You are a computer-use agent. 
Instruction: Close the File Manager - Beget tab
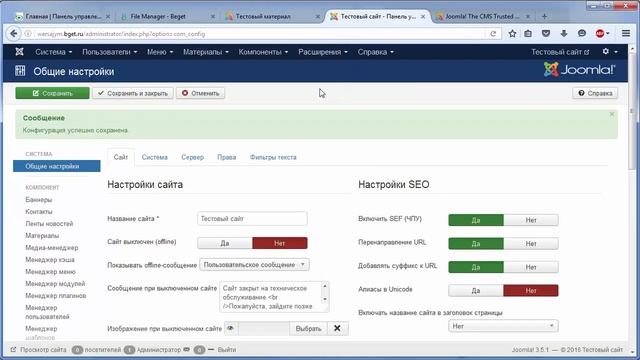tap(213, 16)
